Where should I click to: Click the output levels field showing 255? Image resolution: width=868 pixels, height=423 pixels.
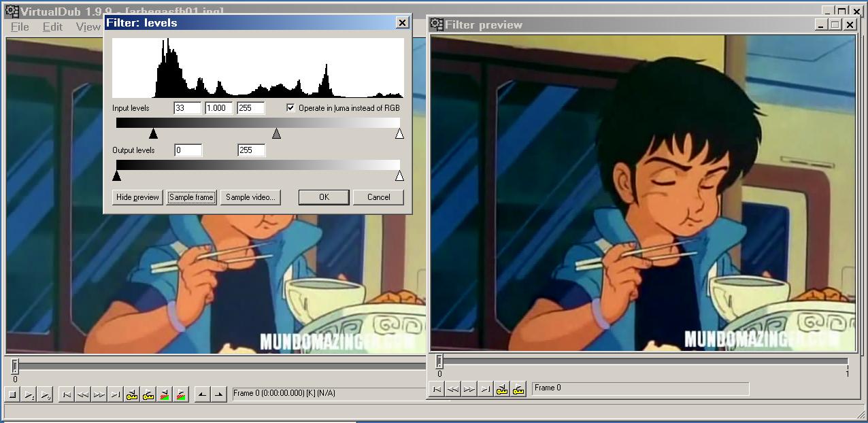251,150
